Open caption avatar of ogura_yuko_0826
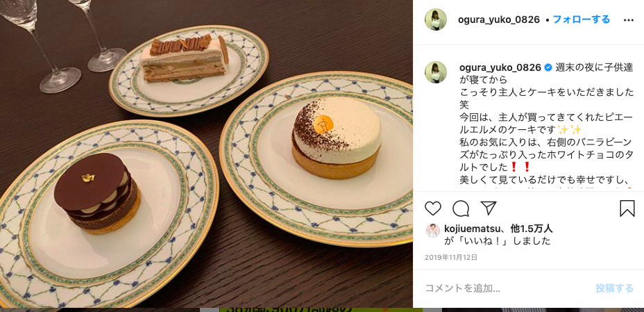The image size is (644, 312). [x=435, y=72]
